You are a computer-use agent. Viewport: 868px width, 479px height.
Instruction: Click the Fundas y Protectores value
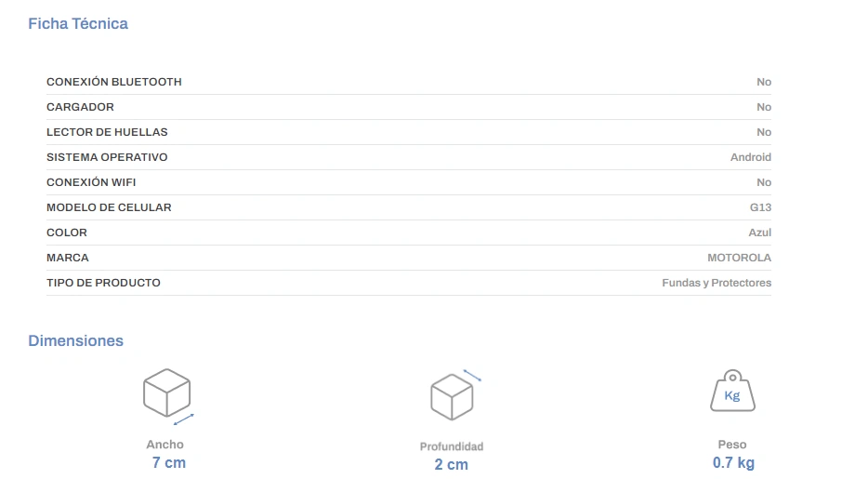pyautogui.click(x=716, y=283)
